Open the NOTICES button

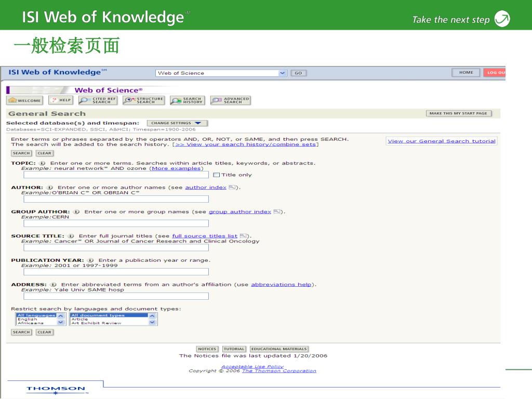click(207, 349)
